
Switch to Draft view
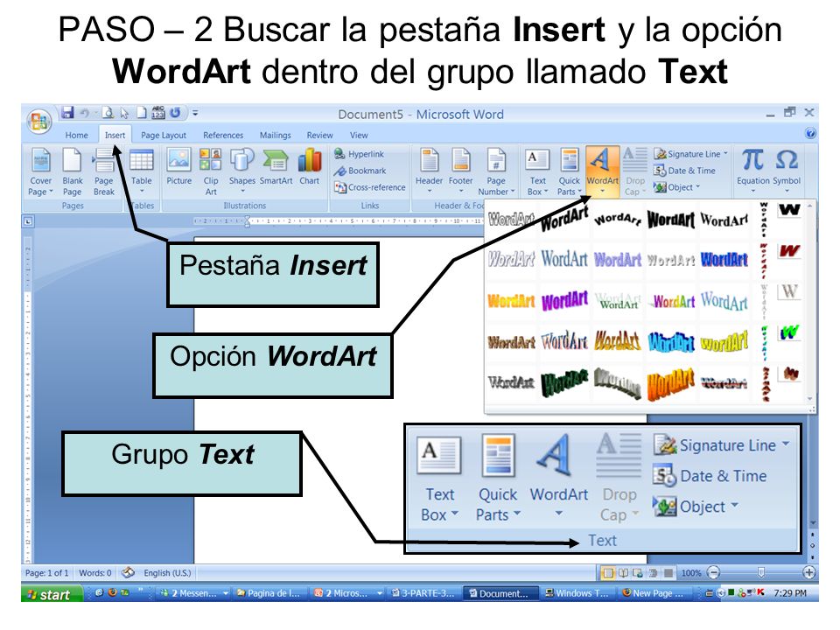(668, 573)
